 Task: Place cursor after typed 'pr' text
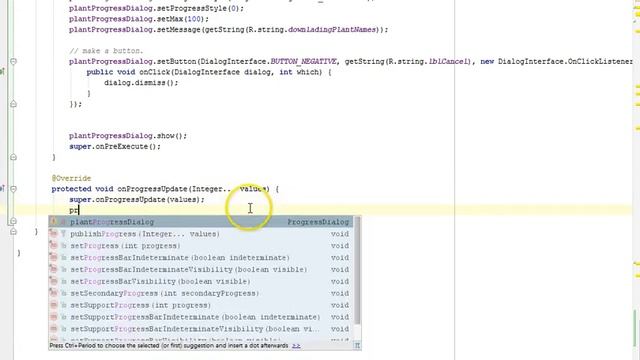coord(79,211)
